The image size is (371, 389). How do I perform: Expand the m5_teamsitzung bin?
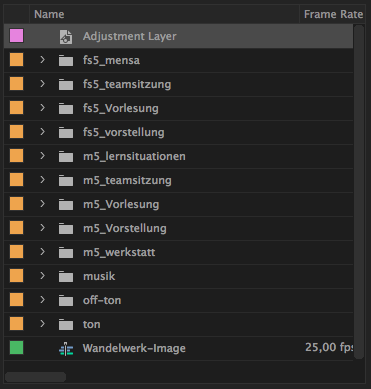point(42,180)
